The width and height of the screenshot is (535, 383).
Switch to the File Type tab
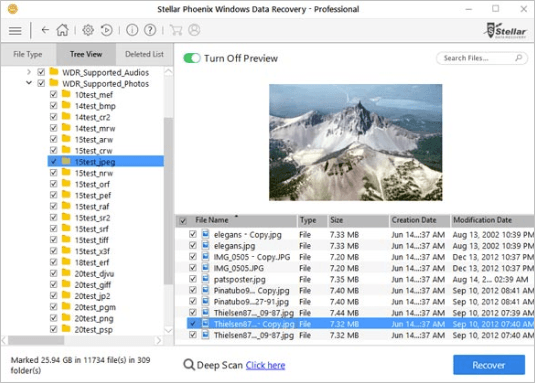point(28,54)
